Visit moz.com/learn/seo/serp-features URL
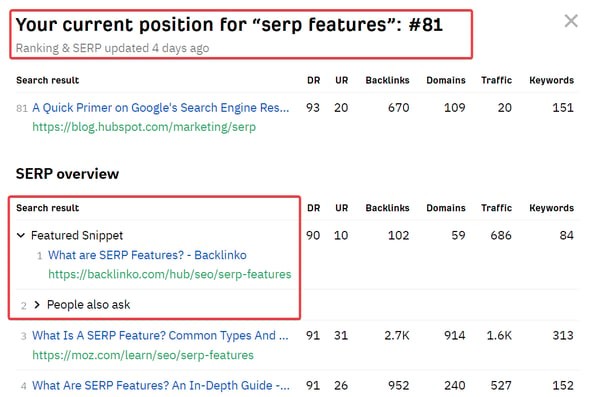 pos(143,355)
